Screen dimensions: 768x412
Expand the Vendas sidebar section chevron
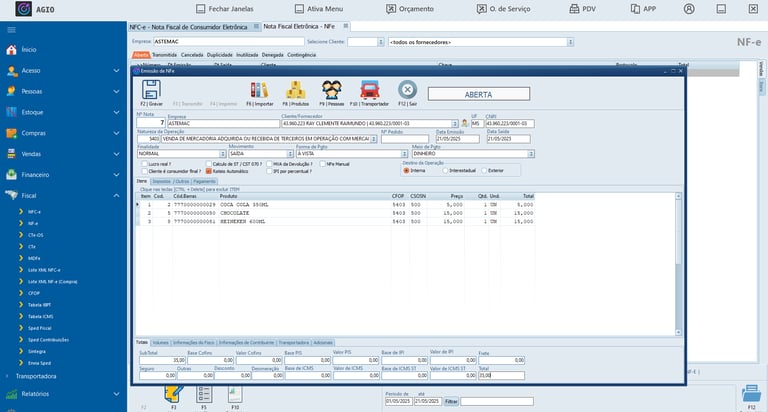point(117,154)
